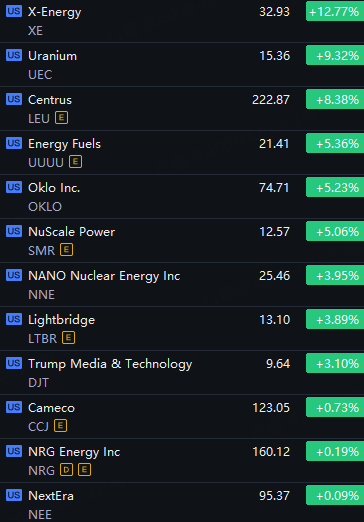Click the D badge beside NRG ticker
The width and height of the screenshot is (364, 522).
67,470
